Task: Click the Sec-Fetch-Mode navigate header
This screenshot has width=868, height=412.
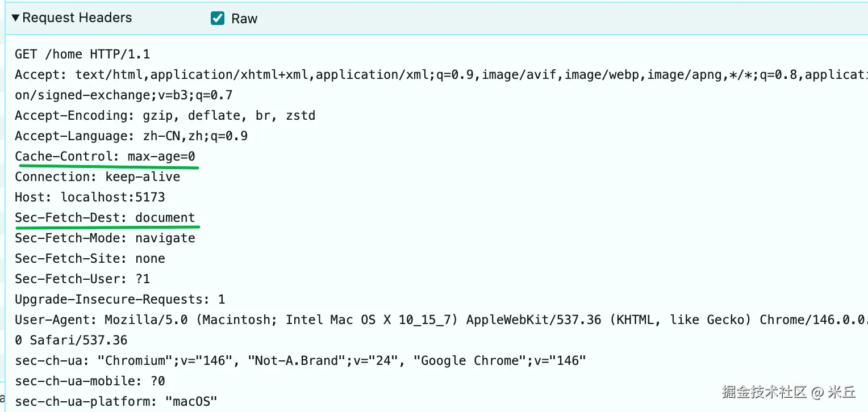Action: [x=105, y=238]
